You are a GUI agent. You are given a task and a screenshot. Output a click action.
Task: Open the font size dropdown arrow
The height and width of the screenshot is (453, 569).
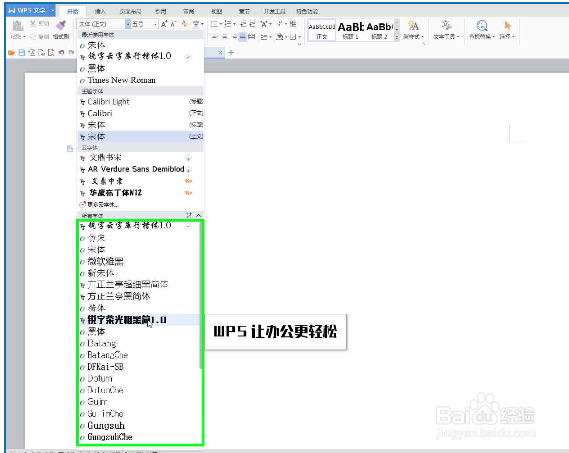coord(156,24)
